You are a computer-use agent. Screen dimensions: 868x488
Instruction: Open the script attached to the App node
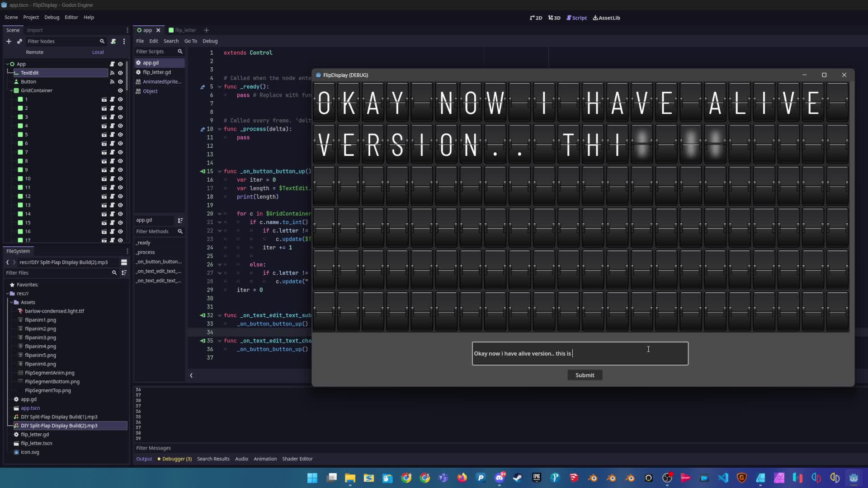113,64
